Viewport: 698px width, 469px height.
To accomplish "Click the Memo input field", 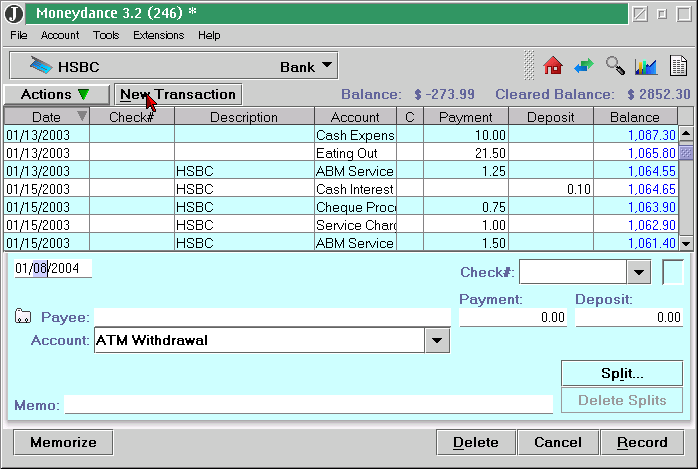I will pos(308,404).
